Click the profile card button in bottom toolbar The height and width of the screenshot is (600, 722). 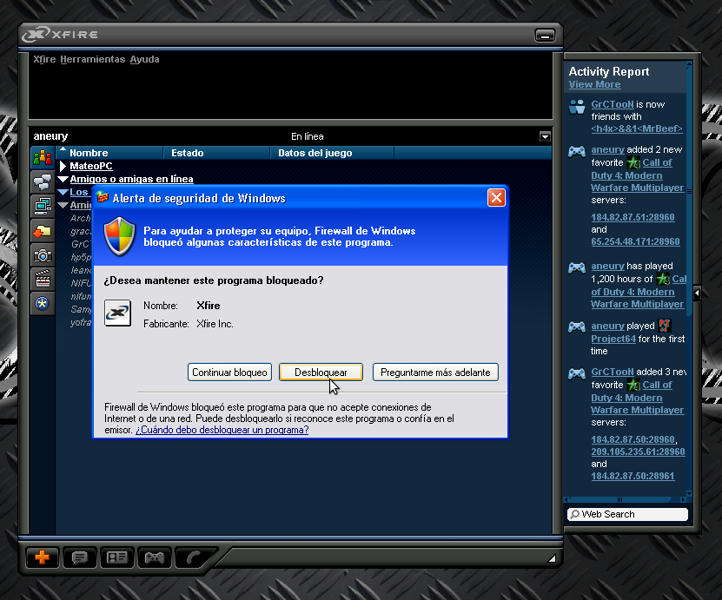[x=117, y=558]
